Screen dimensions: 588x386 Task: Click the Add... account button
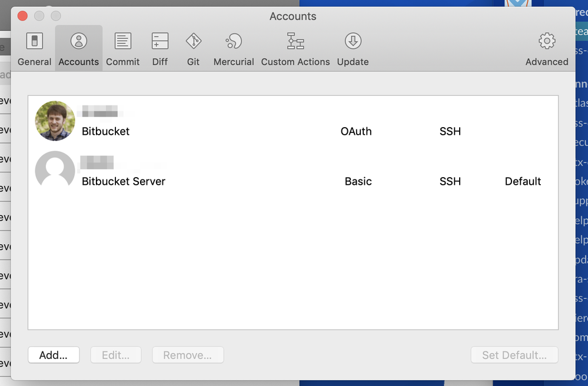pyautogui.click(x=54, y=355)
